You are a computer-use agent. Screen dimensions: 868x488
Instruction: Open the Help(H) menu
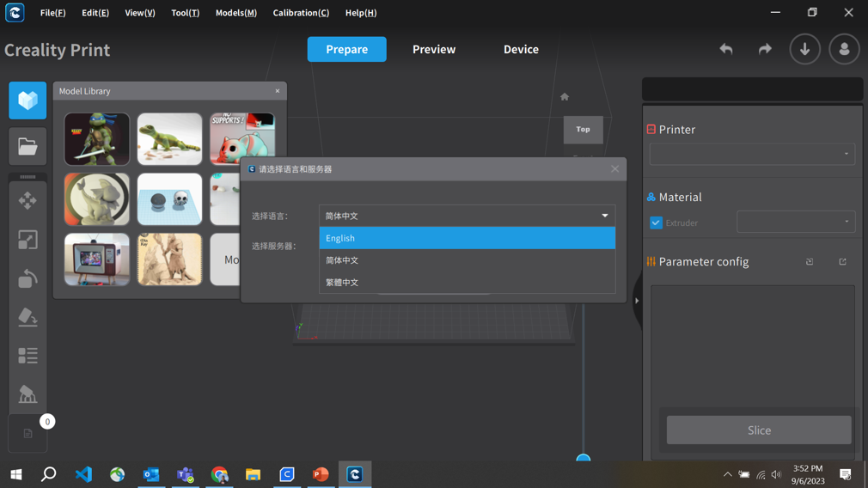coord(360,12)
